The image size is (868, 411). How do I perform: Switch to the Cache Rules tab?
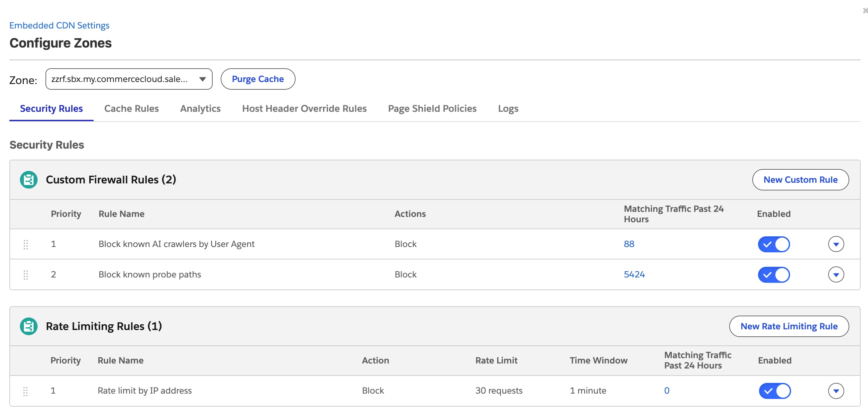[x=131, y=108]
